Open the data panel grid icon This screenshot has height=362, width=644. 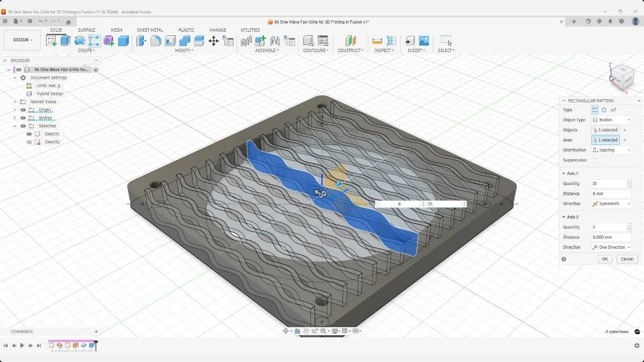click(x=5, y=21)
